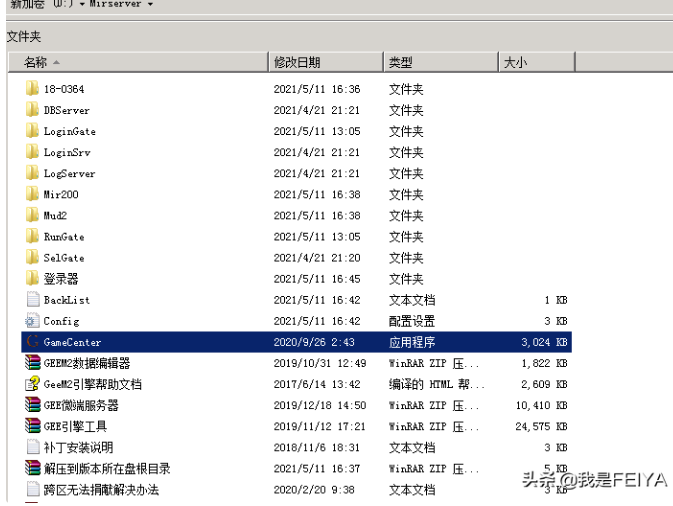The width and height of the screenshot is (673, 506).
Task: Click the GameCenter application icon
Action: [32, 342]
